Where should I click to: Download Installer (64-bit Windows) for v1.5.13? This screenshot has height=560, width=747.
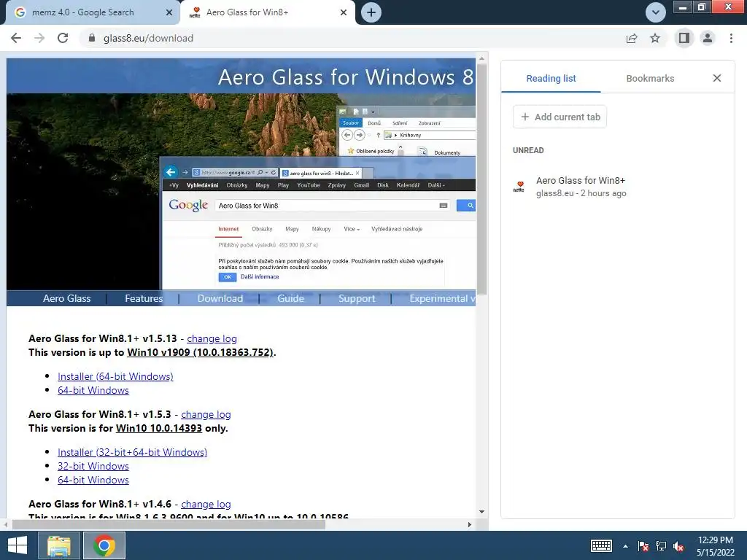(115, 376)
